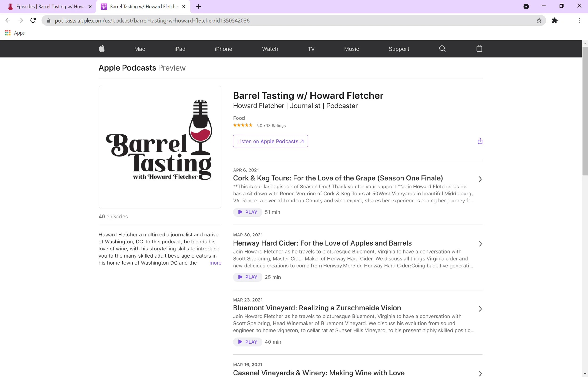
Task: Open the Music menu item
Action: (x=351, y=49)
